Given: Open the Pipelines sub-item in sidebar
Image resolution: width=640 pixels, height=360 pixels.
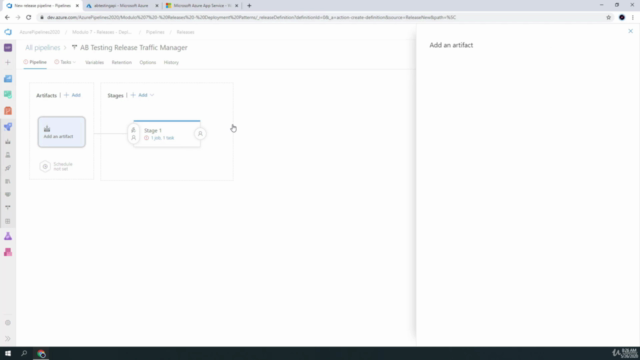Looking at the screenshot, I should coord(8,142).
